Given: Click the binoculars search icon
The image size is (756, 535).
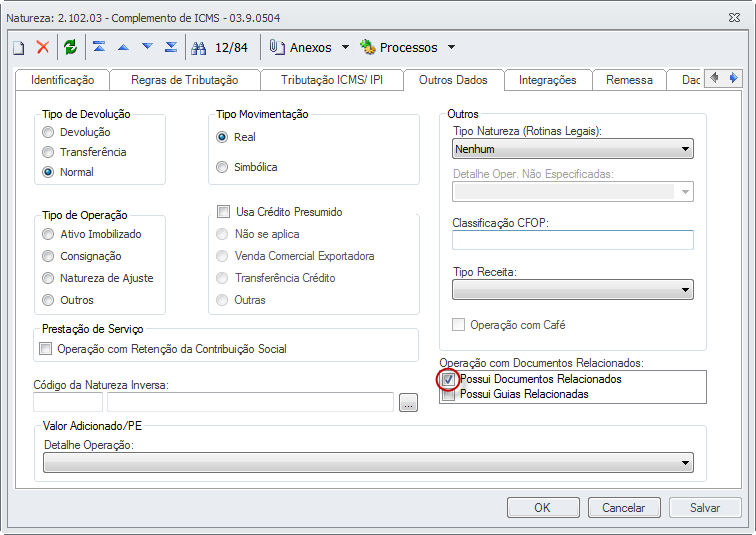Looking at the screenshot, I should coord(198,47).
